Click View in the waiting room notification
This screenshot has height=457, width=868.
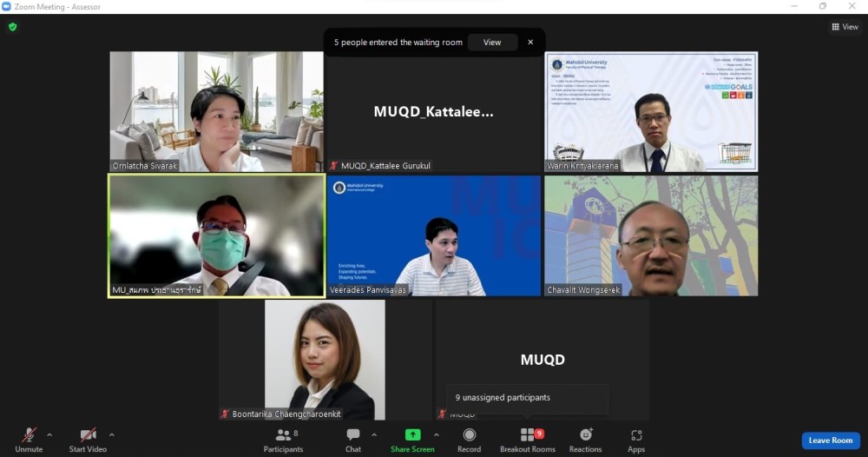[x=492, y=42]
